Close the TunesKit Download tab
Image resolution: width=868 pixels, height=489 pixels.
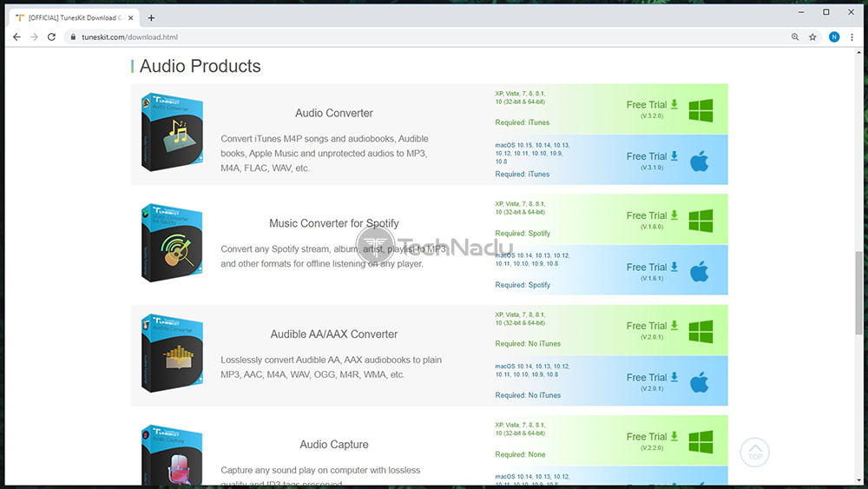click(131, 17)
